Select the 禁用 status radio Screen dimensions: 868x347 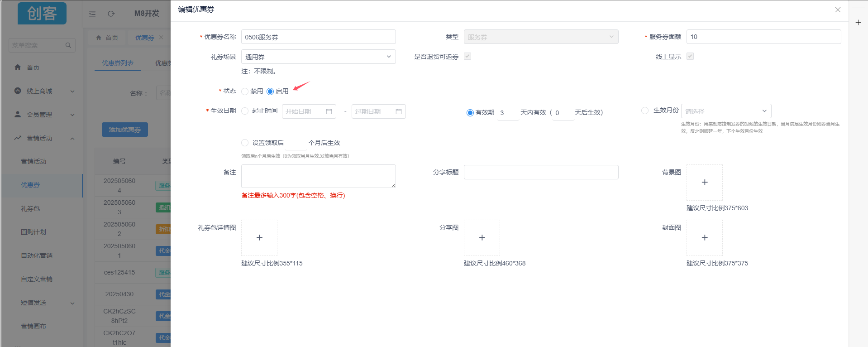[245, 92]
